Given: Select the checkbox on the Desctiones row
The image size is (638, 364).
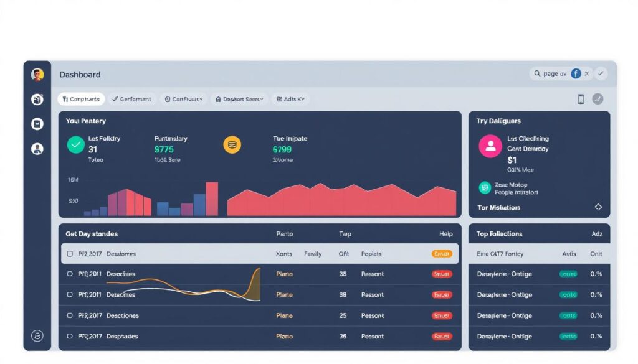Looking at the screenshot, I should 70,315.
